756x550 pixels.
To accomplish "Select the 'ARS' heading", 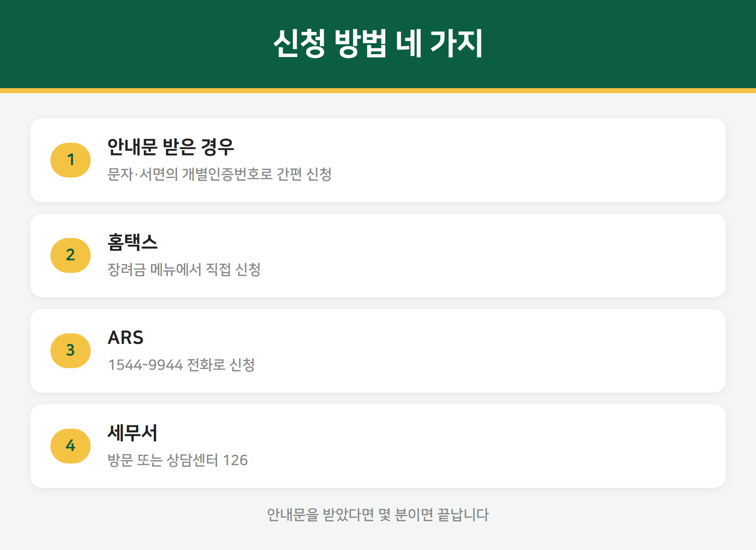I will 126,338.
